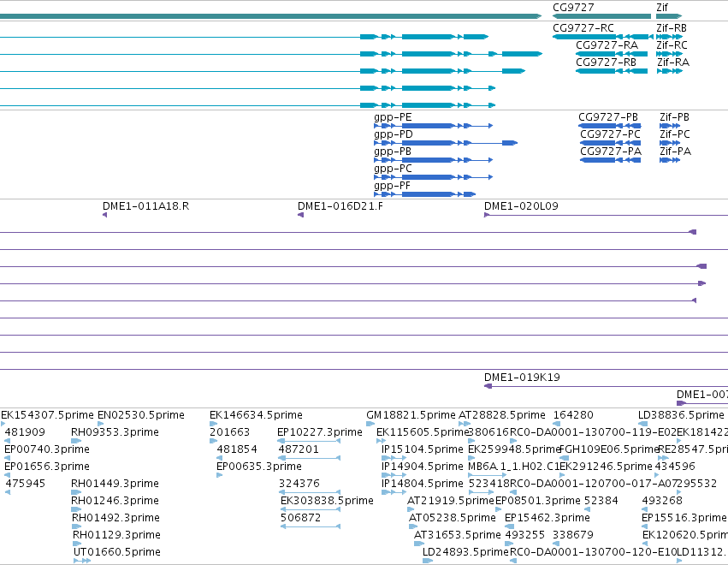Select the CG9727-RA transcript label
728x565 pixels.
tap(607, 45)
